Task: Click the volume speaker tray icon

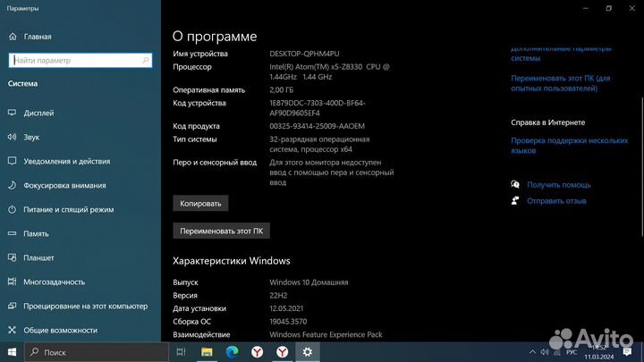Action: click(545, 352)
